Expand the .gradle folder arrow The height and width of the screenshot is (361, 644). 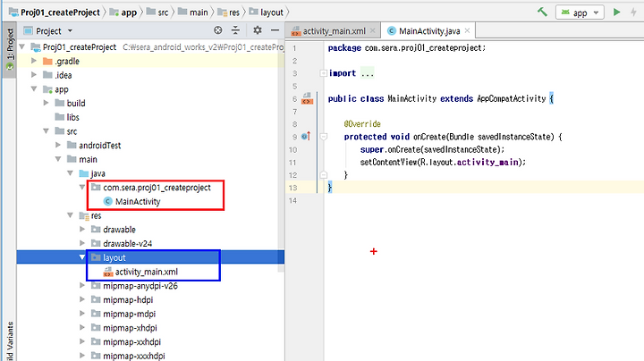[34, 61]
